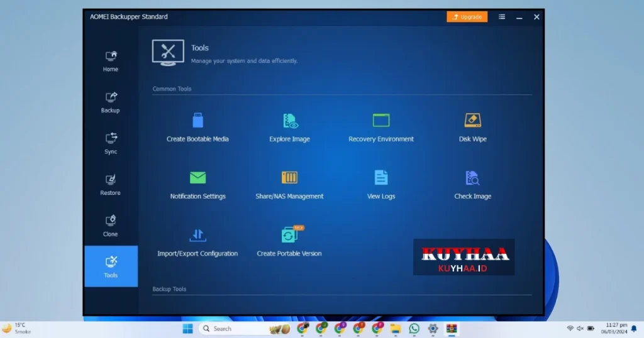
Task: Click the Wi-Fi icon in system tray
Action: (x=570, y=329)
